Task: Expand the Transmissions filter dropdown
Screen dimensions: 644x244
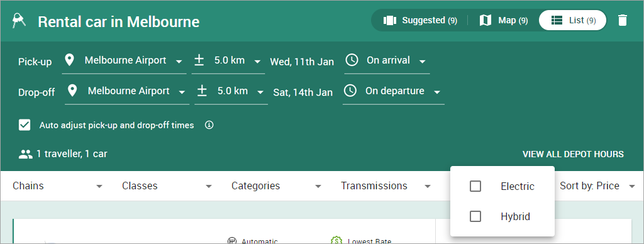Action: (386, 186)
